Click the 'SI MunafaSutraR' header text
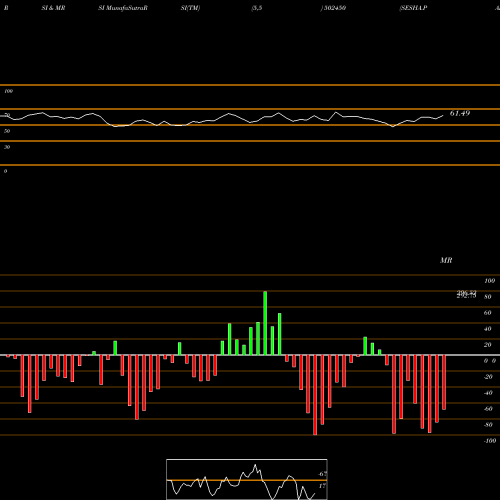 pyautogui.click(x=123, y=8)
